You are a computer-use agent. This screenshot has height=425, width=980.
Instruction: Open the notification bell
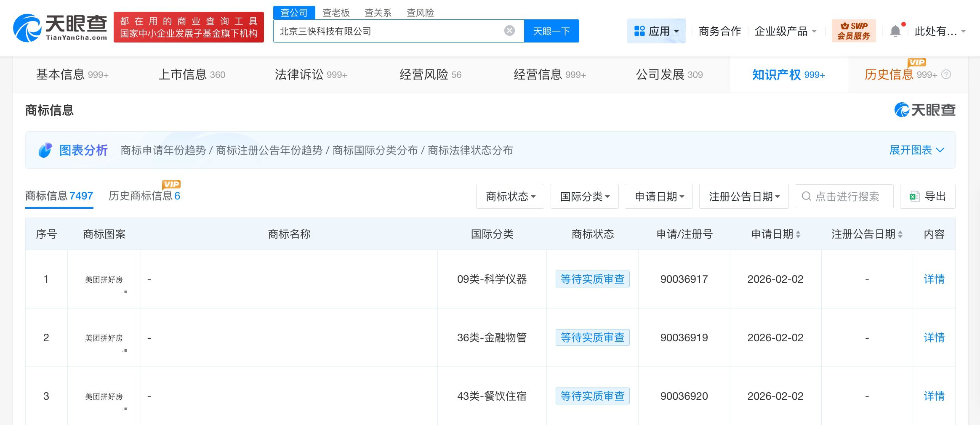pos(895,31)
